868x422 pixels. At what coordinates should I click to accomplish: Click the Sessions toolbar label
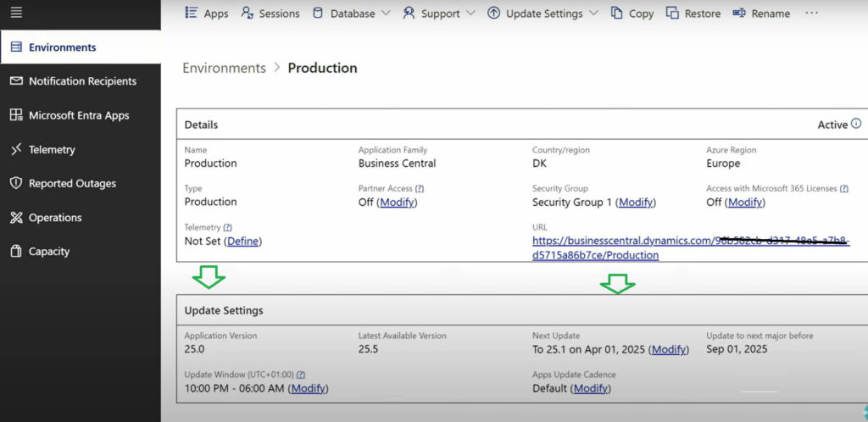(278, 14)
